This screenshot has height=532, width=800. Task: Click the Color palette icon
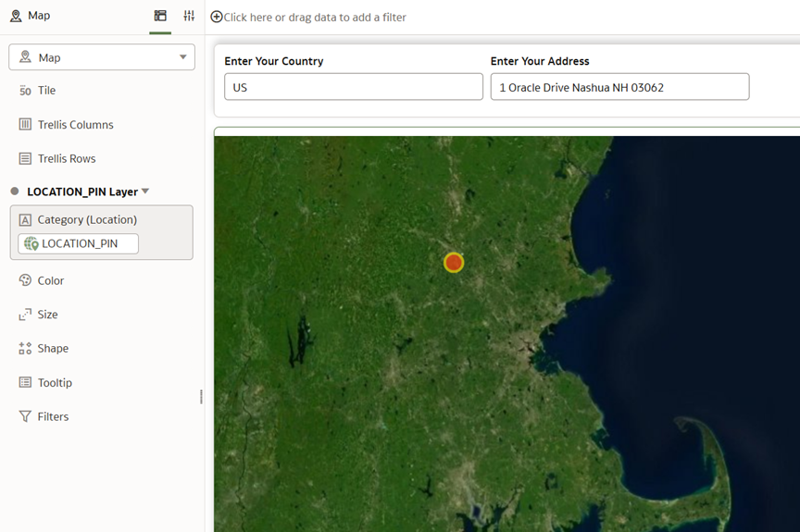(x=25, y=280)
